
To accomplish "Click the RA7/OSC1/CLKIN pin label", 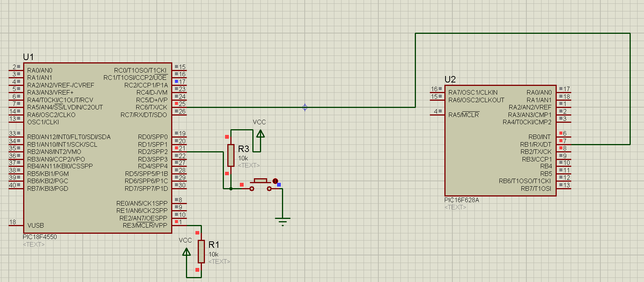I will [473, 92].
